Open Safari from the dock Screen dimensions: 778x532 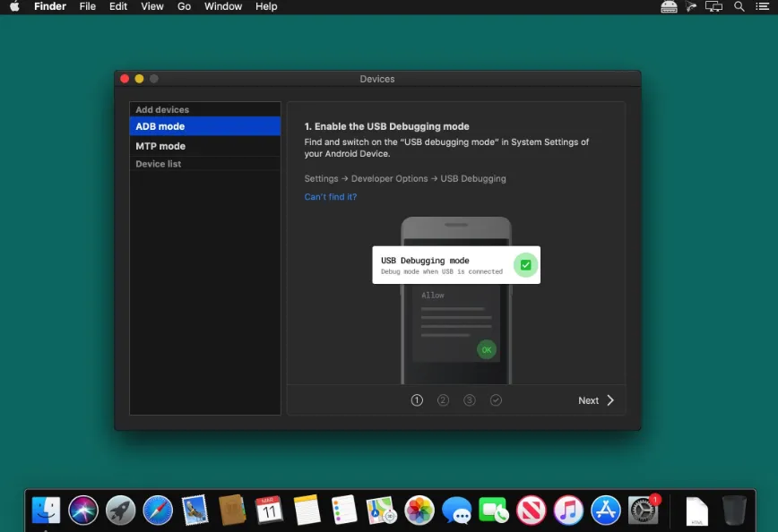click(158, 510)
